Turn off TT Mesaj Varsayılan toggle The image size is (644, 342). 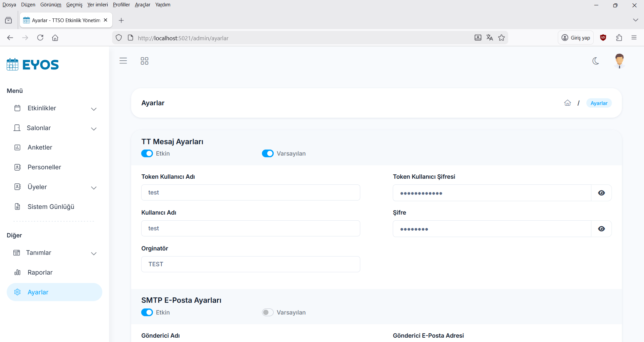pyautogui.click(x=268, y=154)
